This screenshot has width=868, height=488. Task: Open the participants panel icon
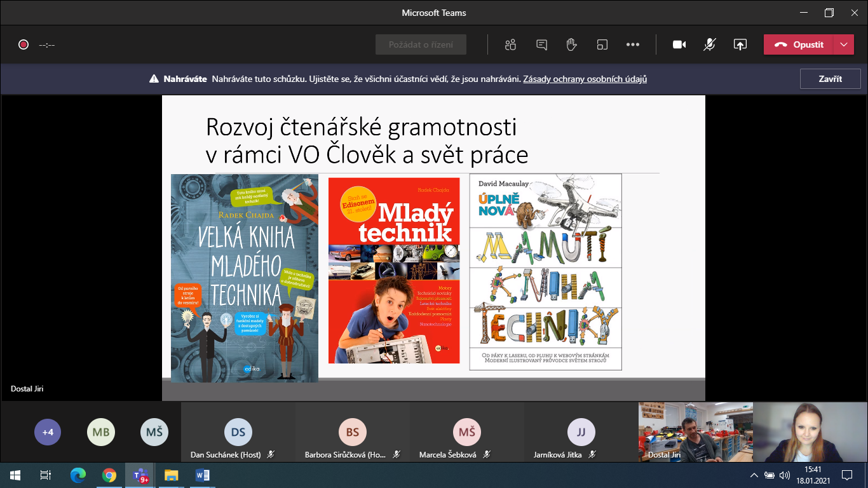510,44
